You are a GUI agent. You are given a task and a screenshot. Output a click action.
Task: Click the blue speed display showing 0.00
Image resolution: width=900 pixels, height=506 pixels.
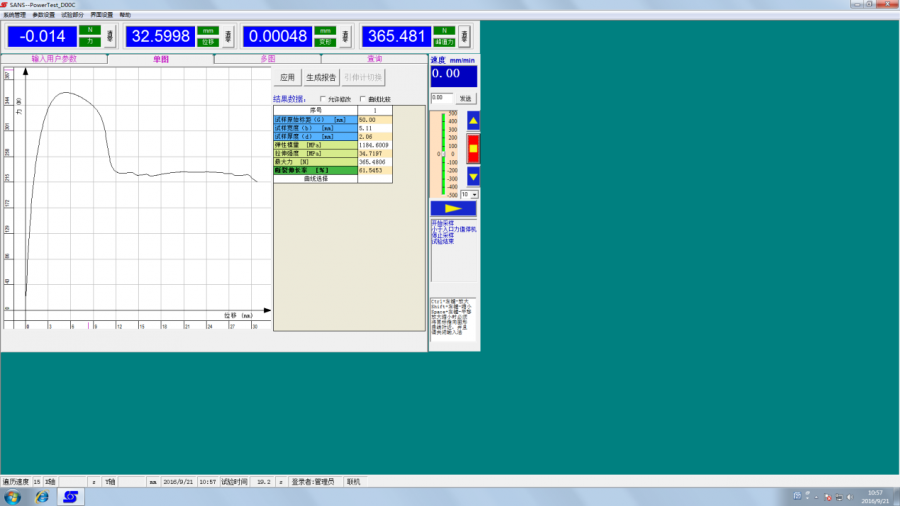pos(453,76)
